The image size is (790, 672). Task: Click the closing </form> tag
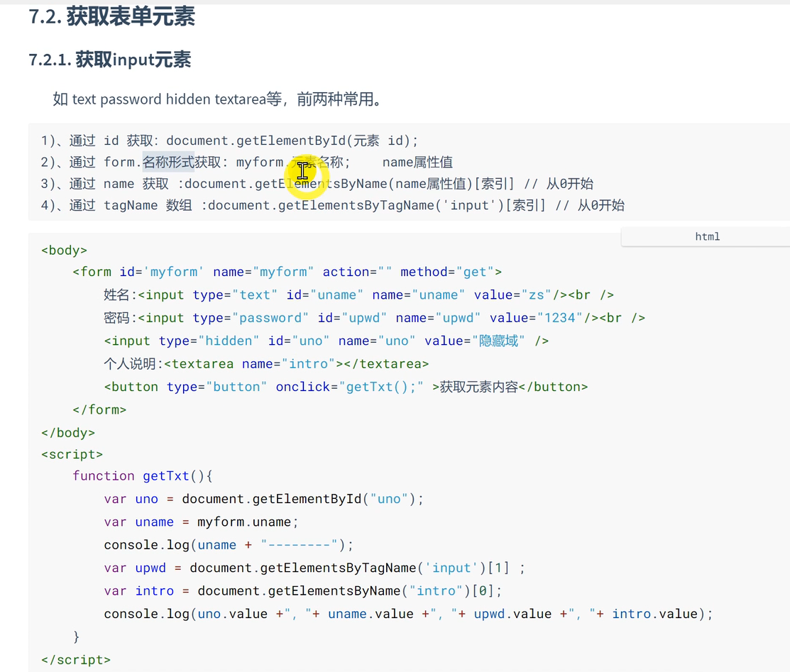tap(99, 409)
